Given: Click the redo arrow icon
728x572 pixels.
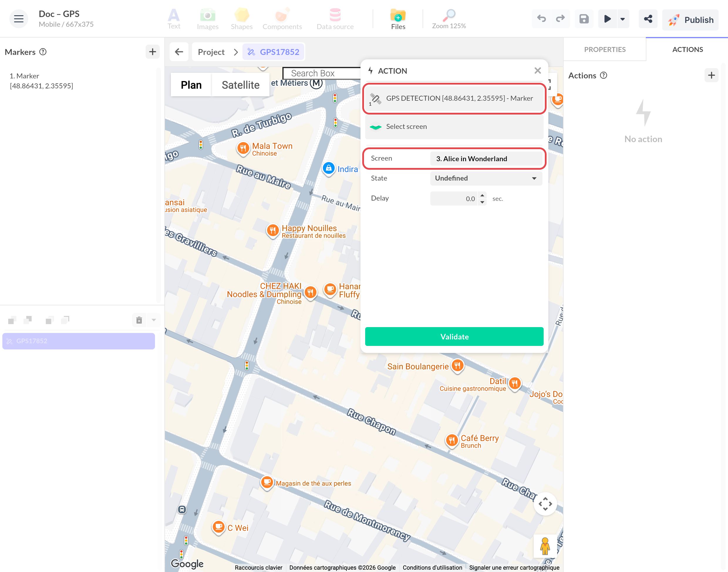Looking at the screenshot, I should point(560,19).
